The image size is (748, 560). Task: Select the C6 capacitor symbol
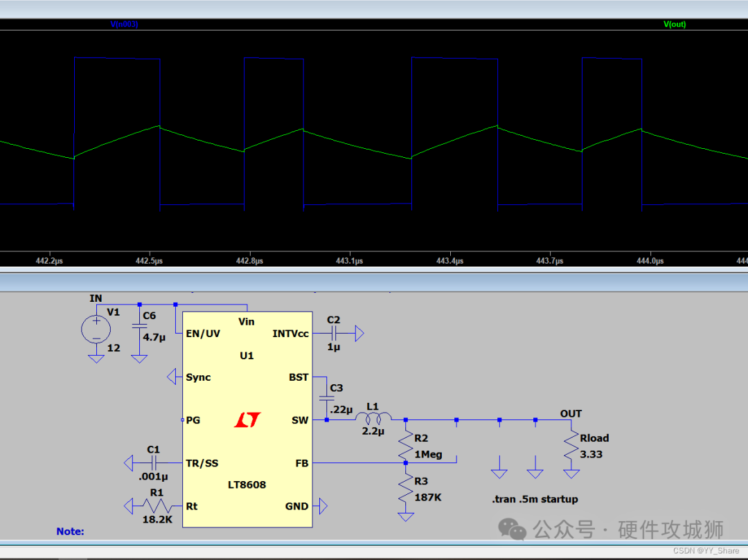[139, 327]
